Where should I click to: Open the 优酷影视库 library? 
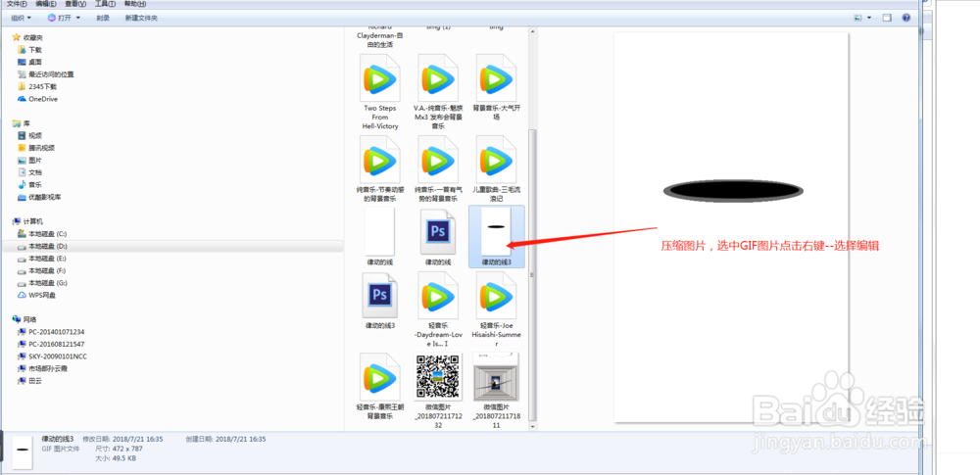pos(39,197)
